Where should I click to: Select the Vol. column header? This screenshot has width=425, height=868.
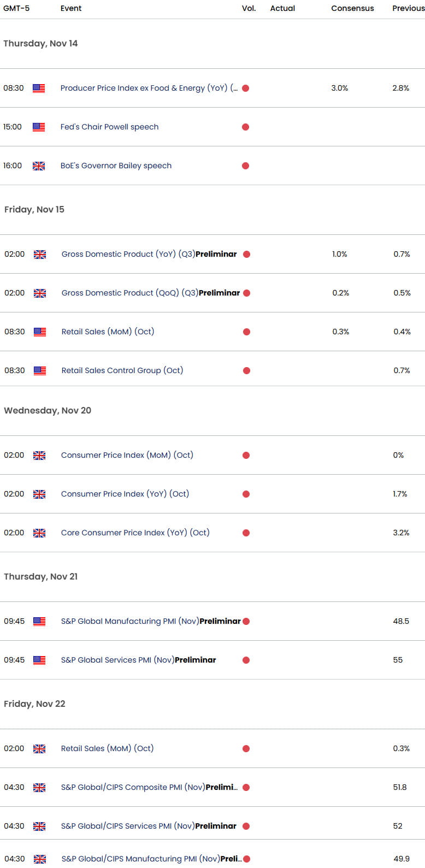click(249, 8)
